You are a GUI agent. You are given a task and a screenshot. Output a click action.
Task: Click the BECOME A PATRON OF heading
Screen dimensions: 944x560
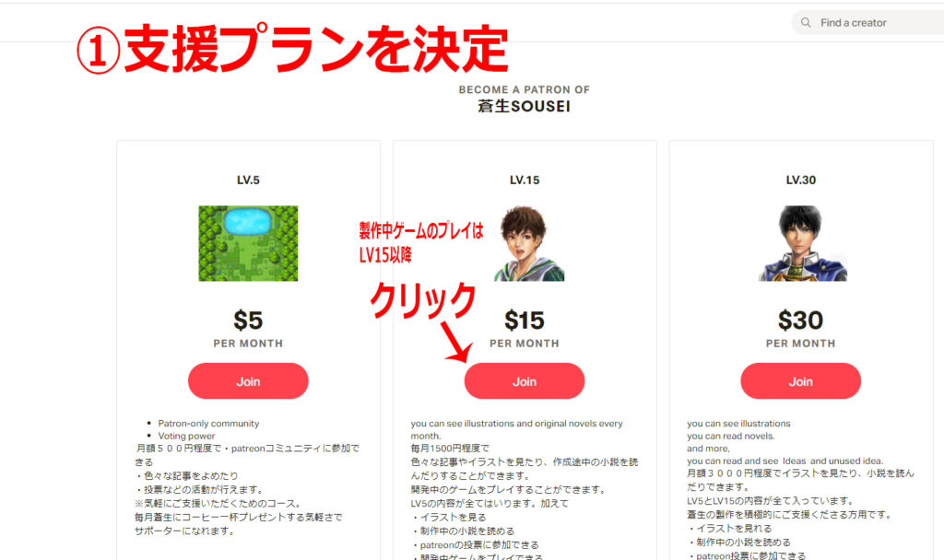pyautogui.click(x=524, y=89)
